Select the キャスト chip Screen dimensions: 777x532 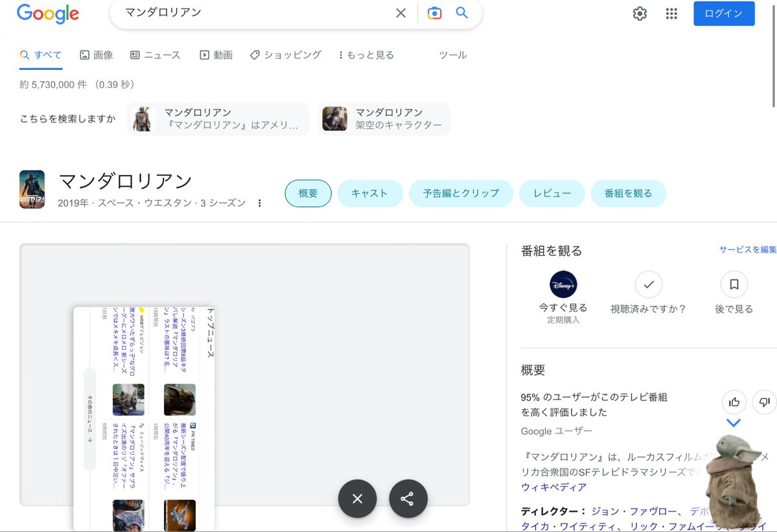click(x=369, y=193)
